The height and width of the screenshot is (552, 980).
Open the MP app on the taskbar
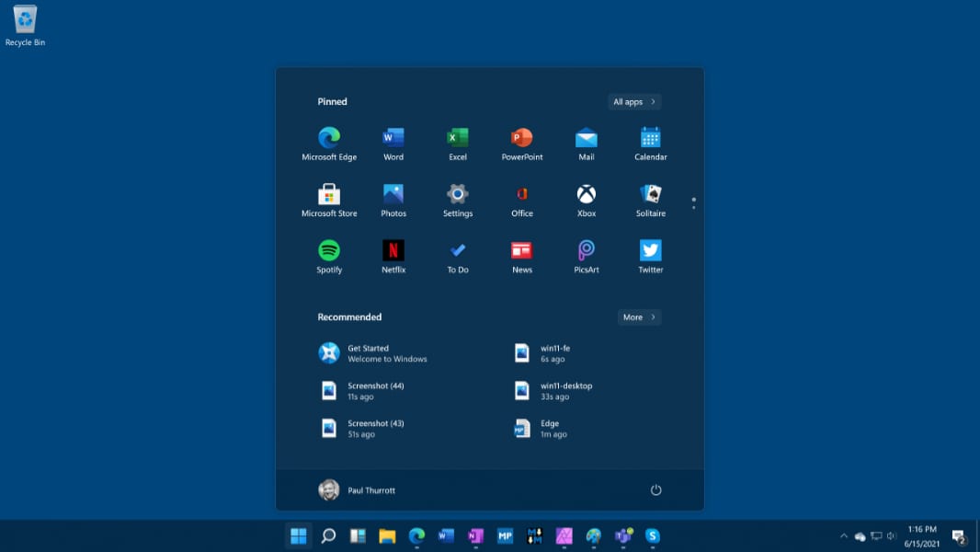click(x=505, y=535)
